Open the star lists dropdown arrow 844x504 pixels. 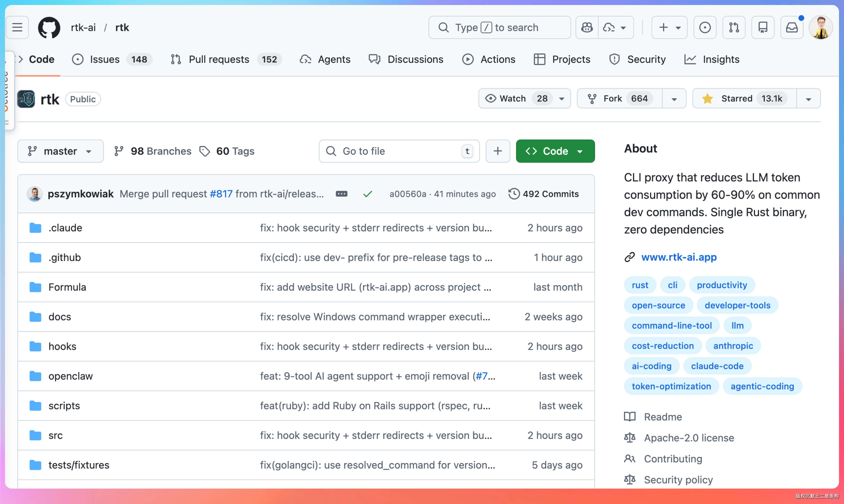pos(808,99)
